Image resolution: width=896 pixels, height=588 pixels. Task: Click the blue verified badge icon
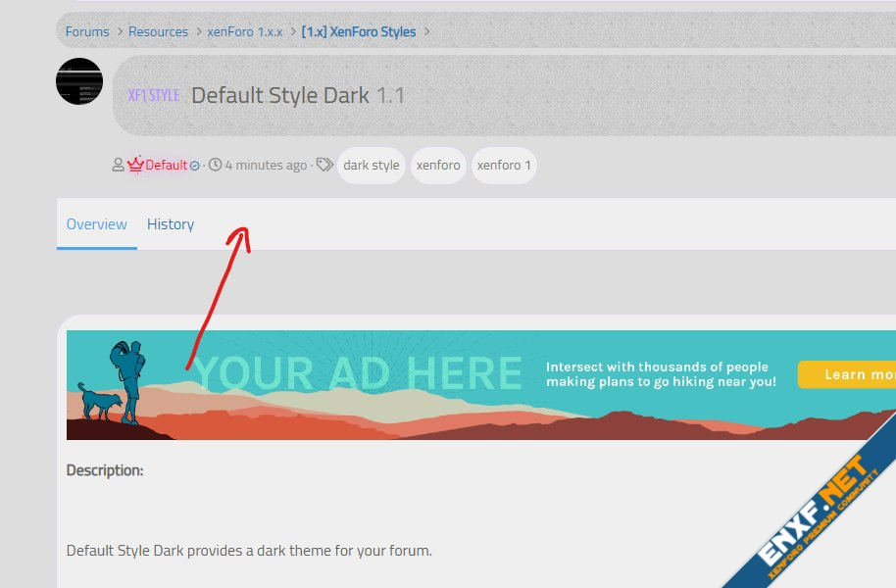click(x=194, y=166)
